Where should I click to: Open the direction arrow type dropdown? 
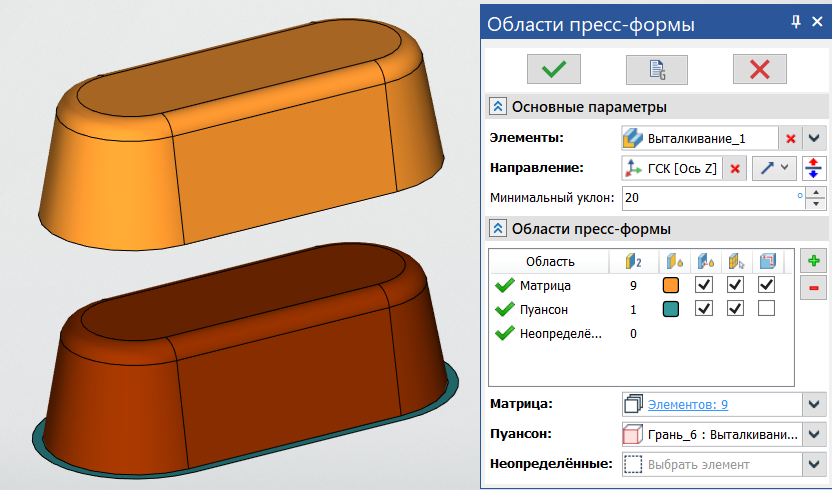[x=773, y=168]
